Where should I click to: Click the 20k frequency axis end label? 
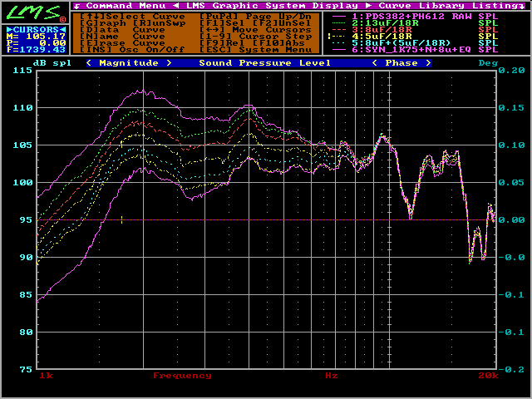pyautogui.click(x=488, y=376)
